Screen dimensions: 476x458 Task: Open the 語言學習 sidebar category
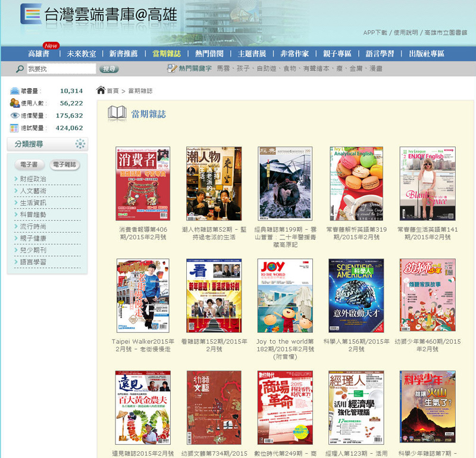point(33,261)
